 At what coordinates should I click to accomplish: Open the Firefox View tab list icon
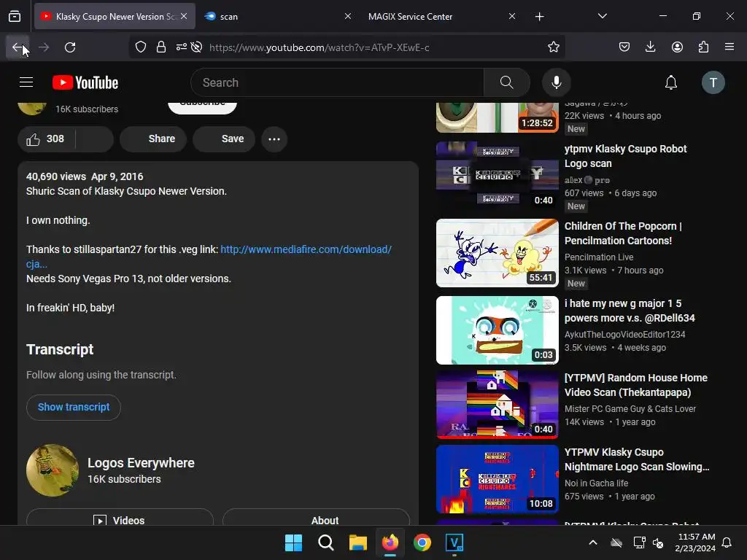(x=15, y=17)
